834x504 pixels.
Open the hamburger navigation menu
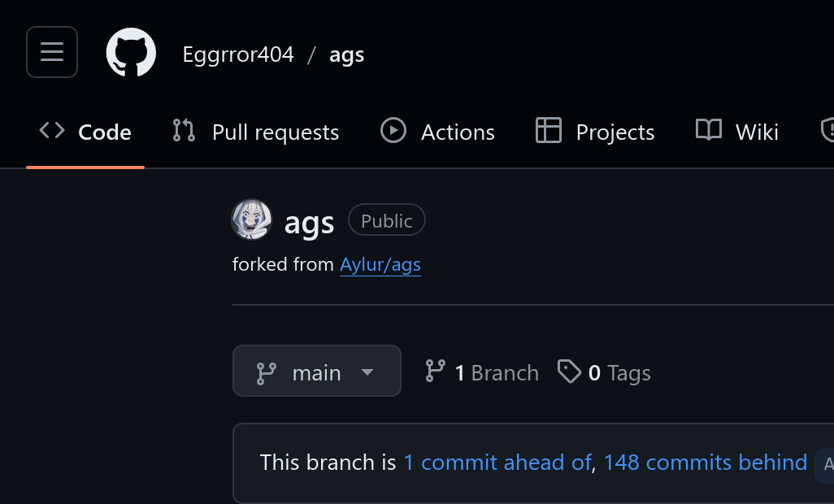click(51, 51)
